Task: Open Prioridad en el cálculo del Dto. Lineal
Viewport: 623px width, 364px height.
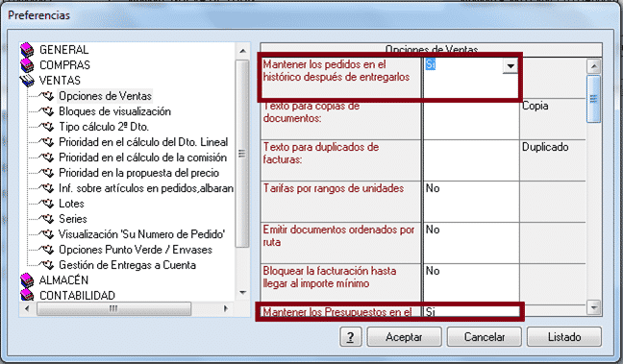Action: 143,142
